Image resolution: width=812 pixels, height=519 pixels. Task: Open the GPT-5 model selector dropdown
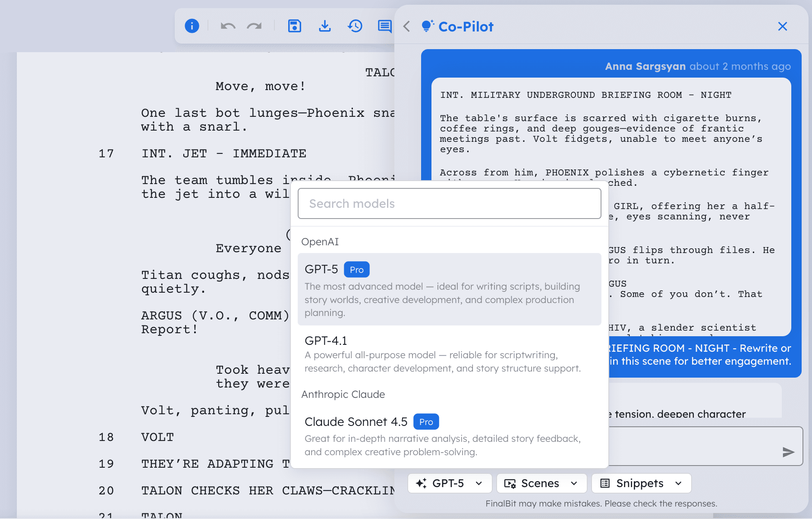(x=449, y=483)
